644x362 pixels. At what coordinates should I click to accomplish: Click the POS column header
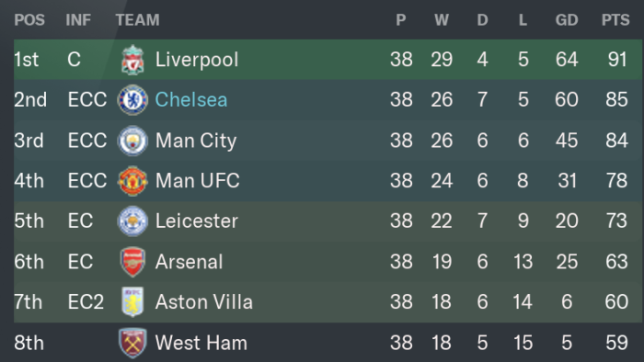(x=29, y=19)
